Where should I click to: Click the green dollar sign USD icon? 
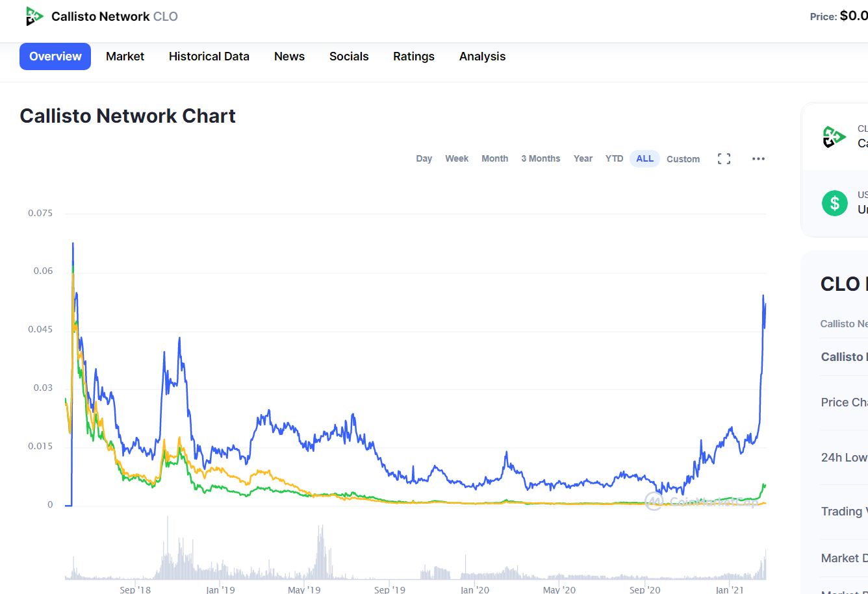835,203
